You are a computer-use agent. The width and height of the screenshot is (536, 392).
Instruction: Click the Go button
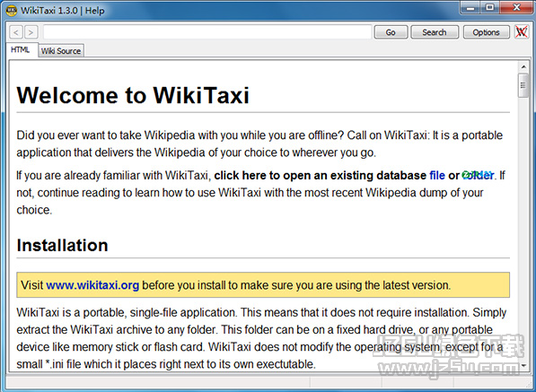click(391, 32)
